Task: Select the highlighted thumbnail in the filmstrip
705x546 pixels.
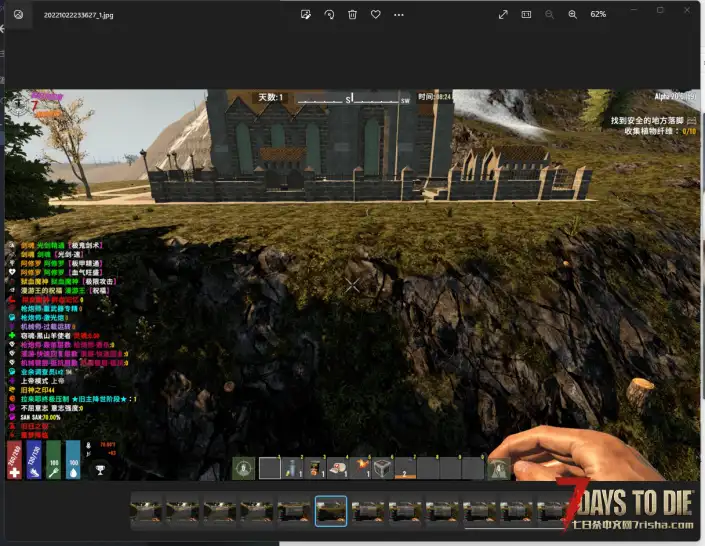Action: click(331, 511)
